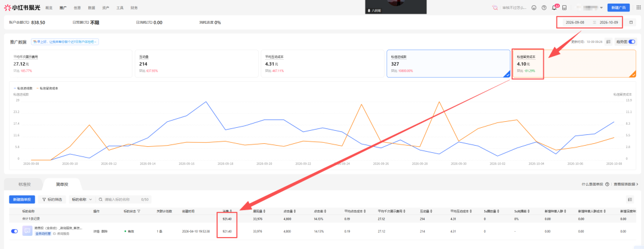Click the 新建广告 button

point(618,7)
